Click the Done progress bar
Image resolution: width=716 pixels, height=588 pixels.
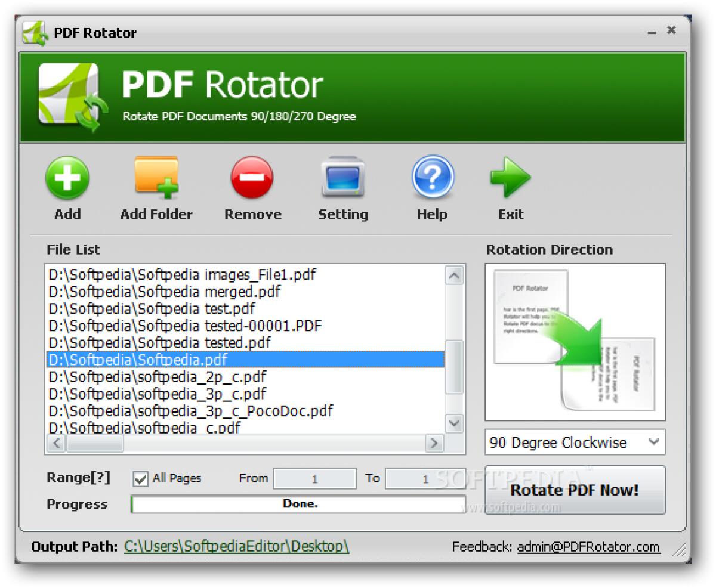pyautogui.click(x=300, y=504)
